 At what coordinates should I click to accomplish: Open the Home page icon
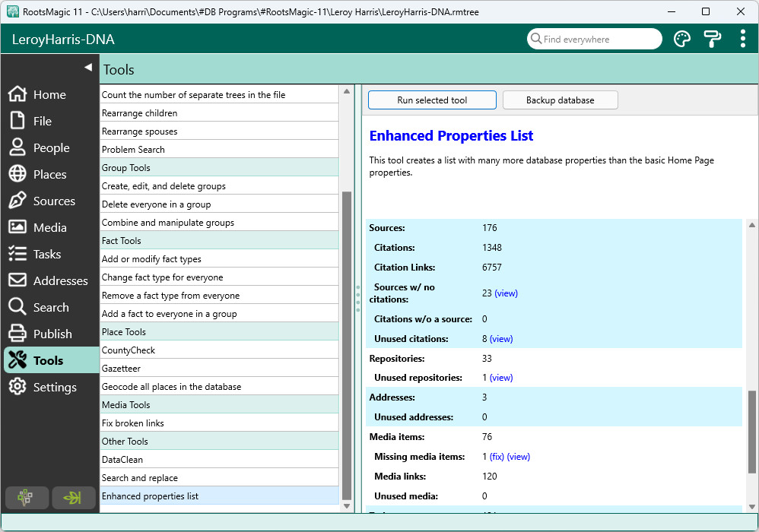click(17, 93)
